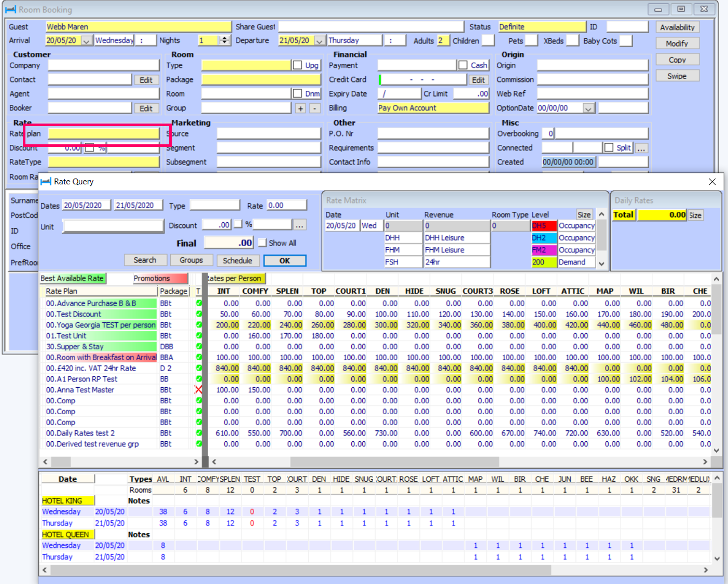
Task: Click the Edit button beside Credit Card
Action: (x=478, y=80)
